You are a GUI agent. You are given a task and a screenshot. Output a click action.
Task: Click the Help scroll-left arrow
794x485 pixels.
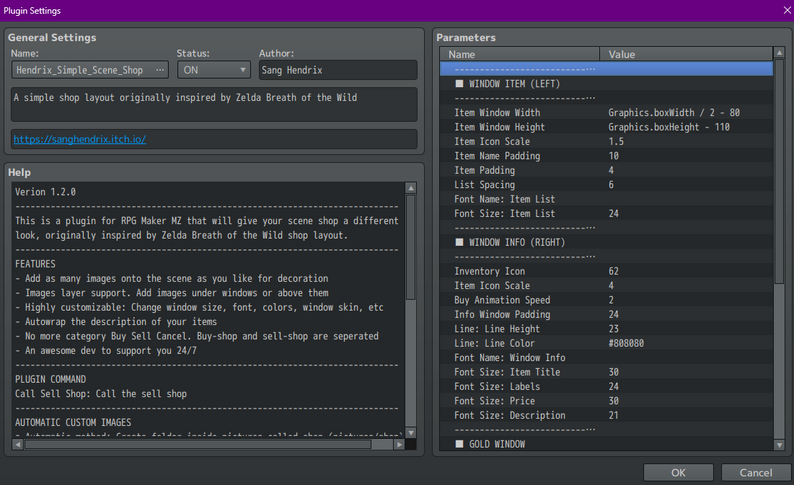click(x=18, y=444)
